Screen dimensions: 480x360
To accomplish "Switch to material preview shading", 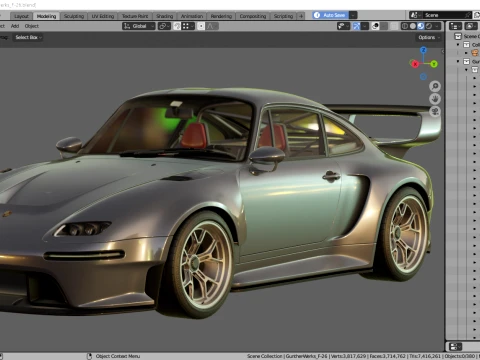I will (421, 26).
